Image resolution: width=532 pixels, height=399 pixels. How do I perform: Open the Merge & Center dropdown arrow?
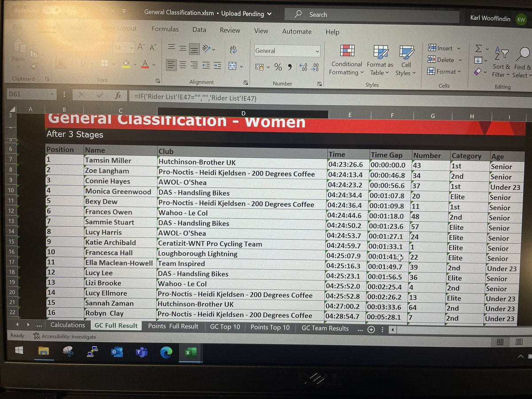pos(242,67)
